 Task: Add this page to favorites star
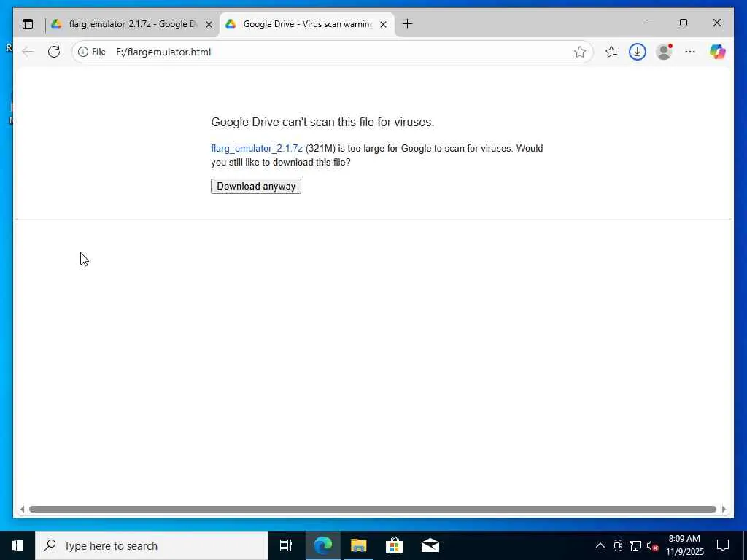pos(580,52)
